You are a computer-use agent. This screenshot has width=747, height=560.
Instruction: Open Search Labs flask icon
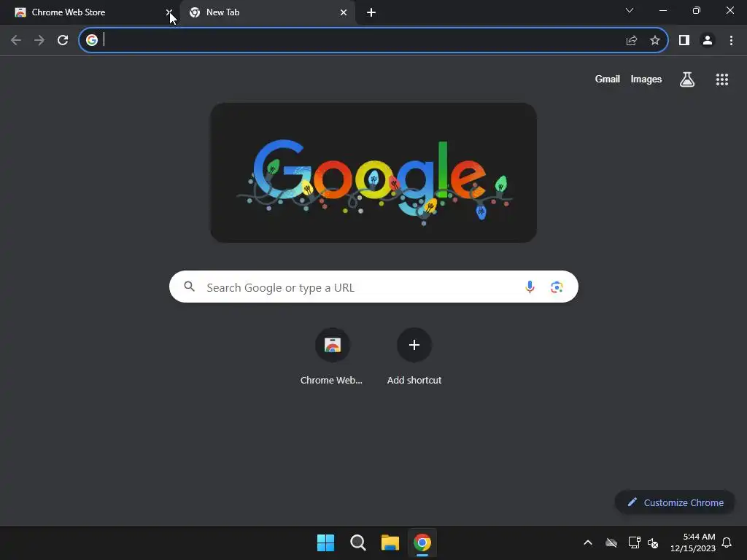click(687, 79)
